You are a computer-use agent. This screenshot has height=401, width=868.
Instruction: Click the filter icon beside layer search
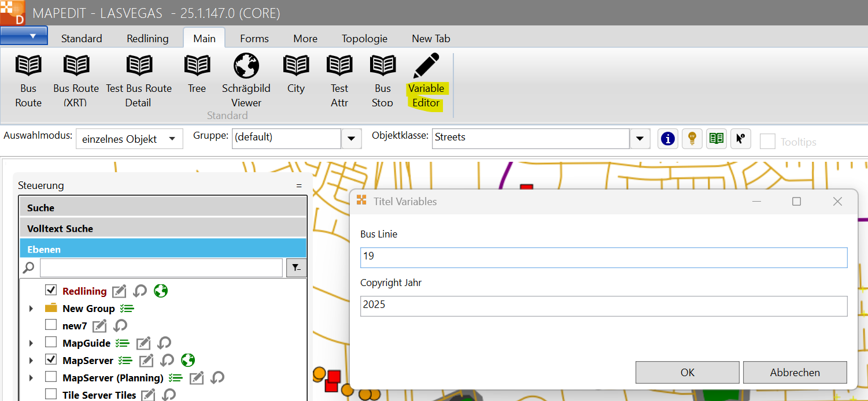point(296,268)
